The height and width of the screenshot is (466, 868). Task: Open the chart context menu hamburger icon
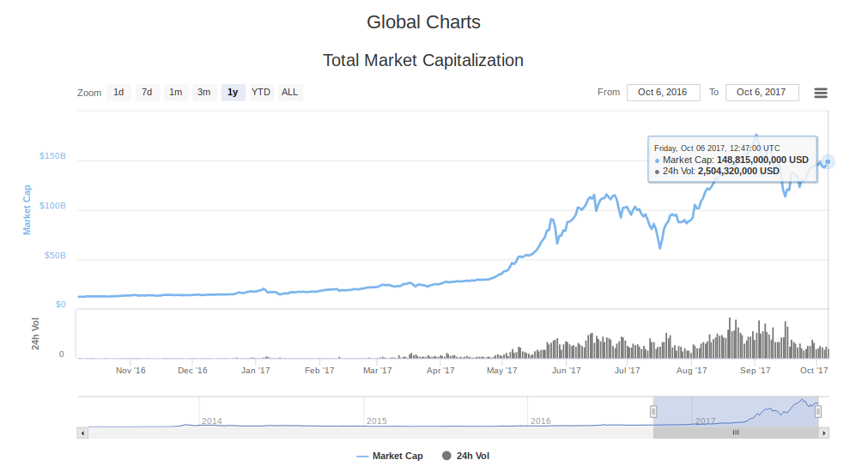821,93
